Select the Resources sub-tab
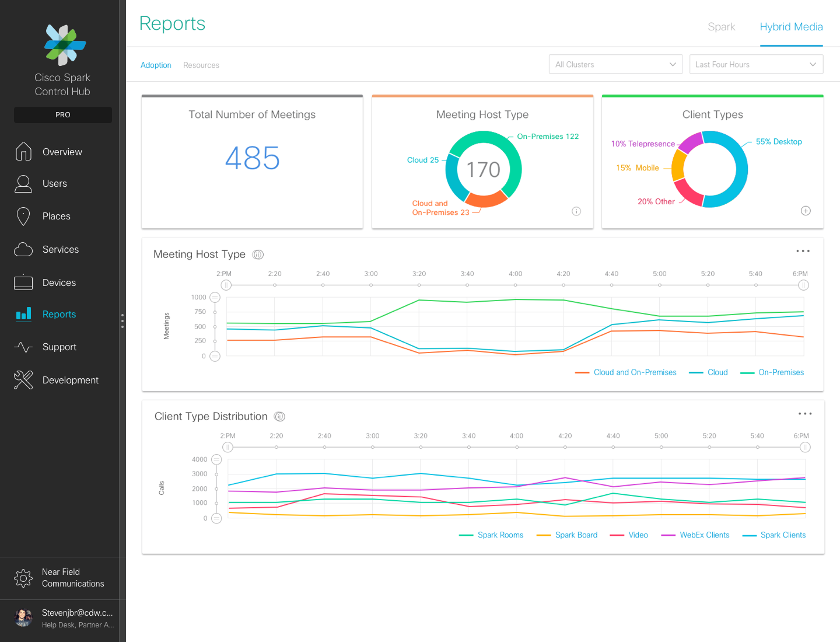Screen dimensions: 840x642 tap(201, 65)
